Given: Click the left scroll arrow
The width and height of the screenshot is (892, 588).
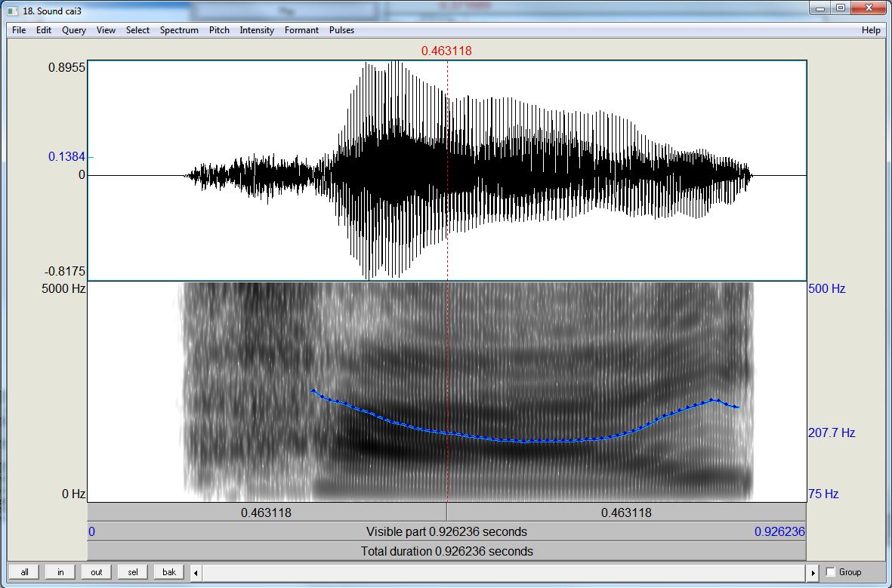Looking at the screenshot, I should [196, 573].
